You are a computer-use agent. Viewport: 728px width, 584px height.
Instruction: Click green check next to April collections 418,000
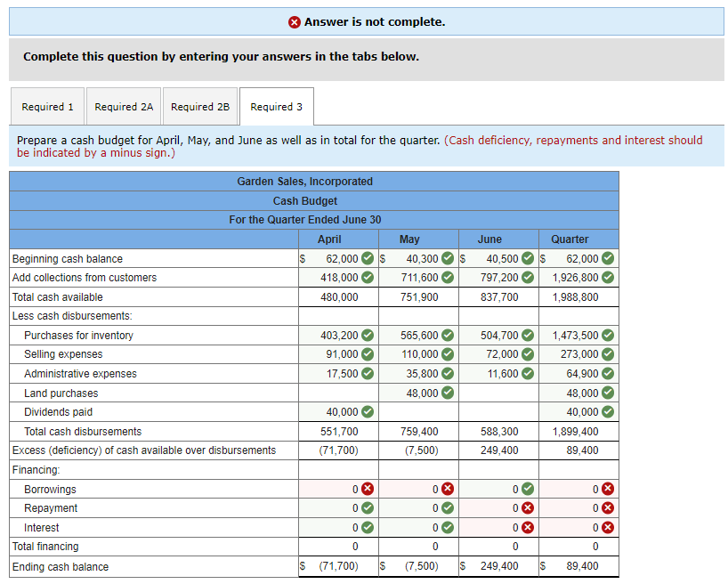[368, 278]
